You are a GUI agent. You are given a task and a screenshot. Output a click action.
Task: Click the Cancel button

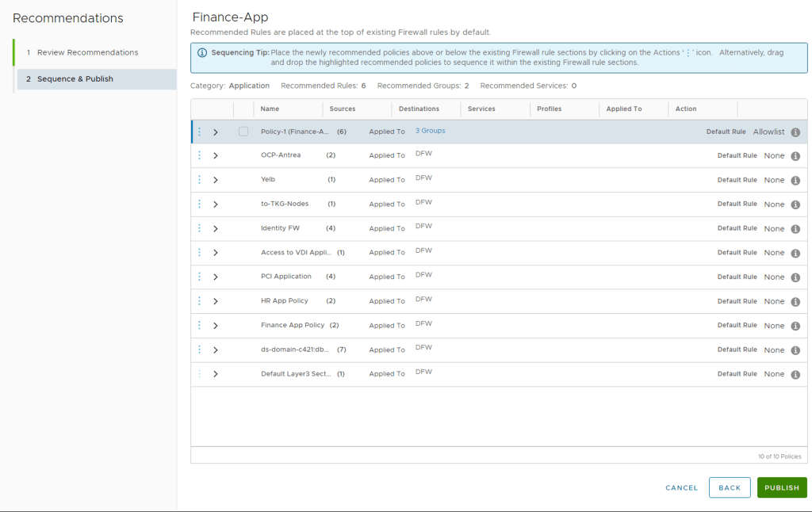click(681, 487)
